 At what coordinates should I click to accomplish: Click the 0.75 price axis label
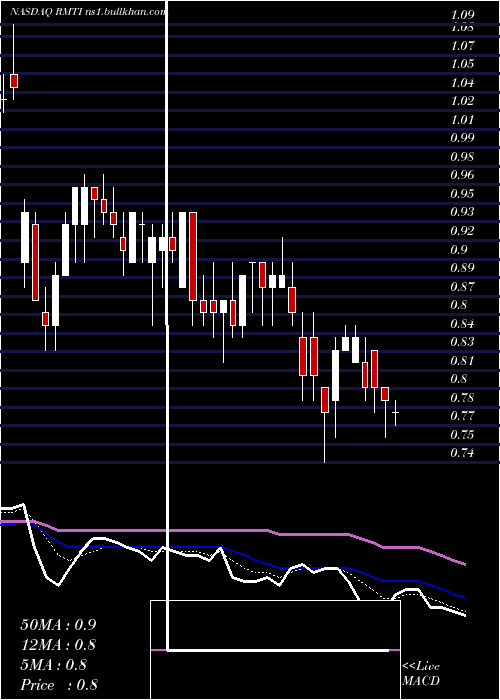[462, 434]
